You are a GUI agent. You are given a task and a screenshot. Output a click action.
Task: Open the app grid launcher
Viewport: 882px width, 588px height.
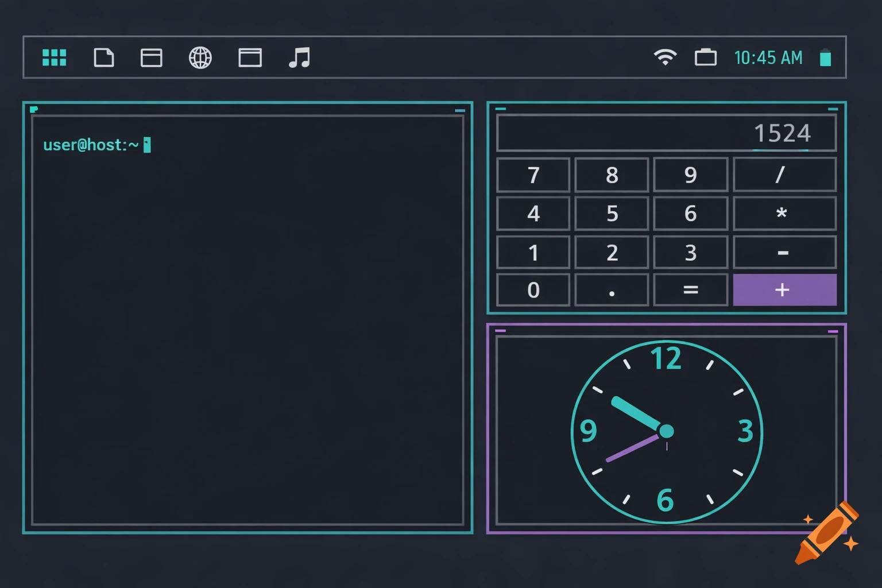coord(55,57)
